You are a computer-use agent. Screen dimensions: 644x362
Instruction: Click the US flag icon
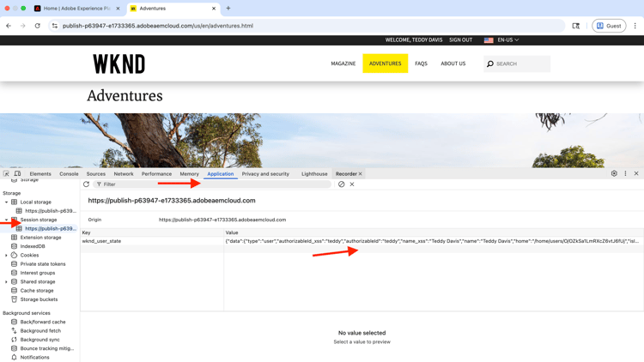point(489,40)
